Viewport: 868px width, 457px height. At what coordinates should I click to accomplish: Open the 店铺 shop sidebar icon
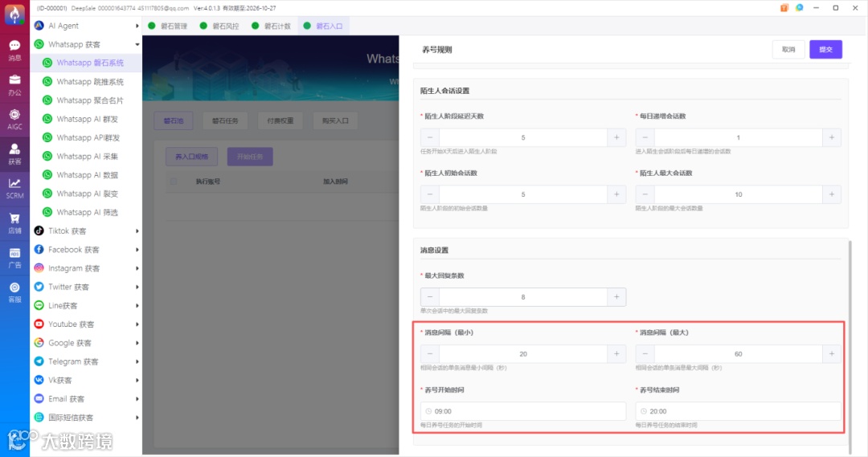(15, 223)
